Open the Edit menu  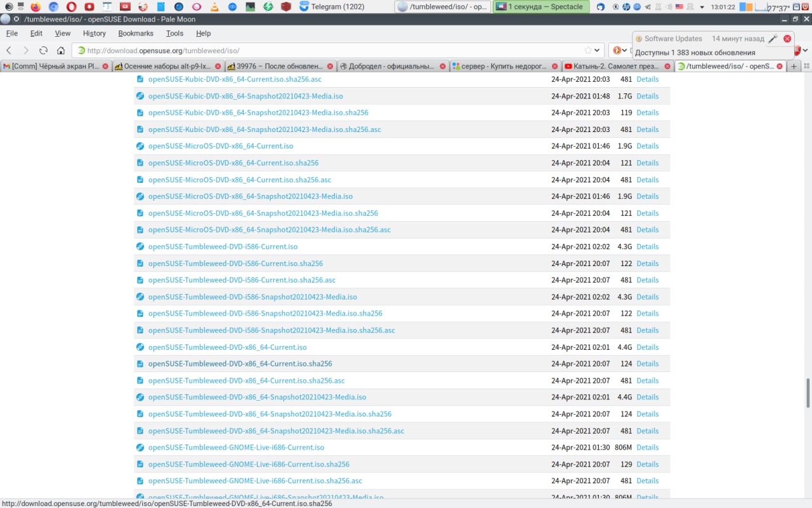point(36,33)
